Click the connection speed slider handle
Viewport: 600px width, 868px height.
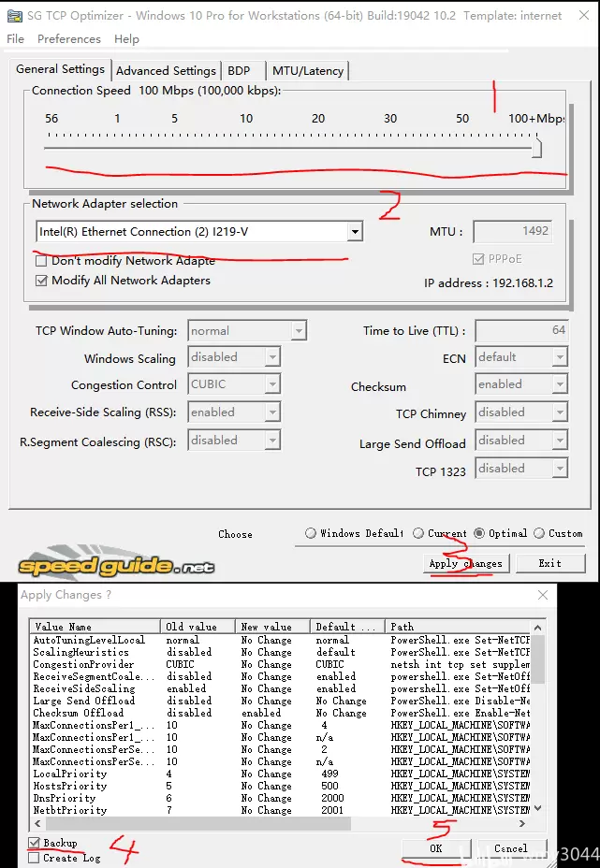coord(536,148)
